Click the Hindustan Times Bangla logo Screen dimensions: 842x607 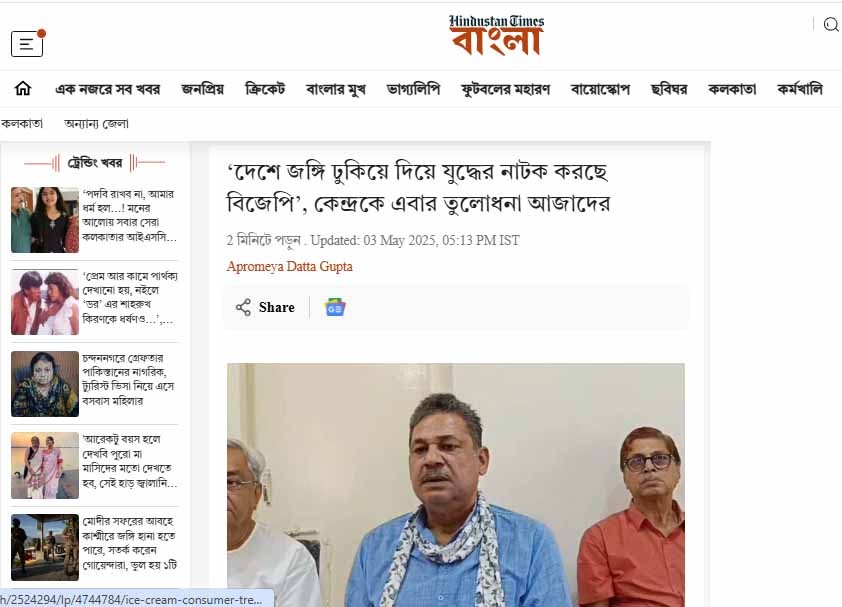coord(496,35)
